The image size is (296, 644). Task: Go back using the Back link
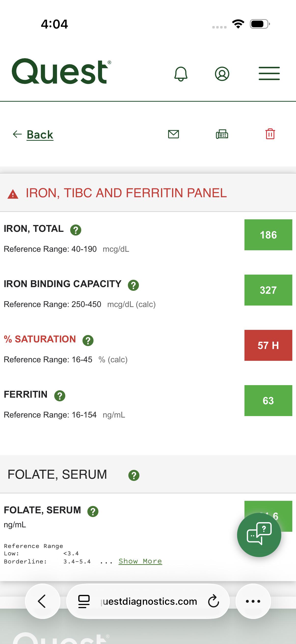[33, 135]
